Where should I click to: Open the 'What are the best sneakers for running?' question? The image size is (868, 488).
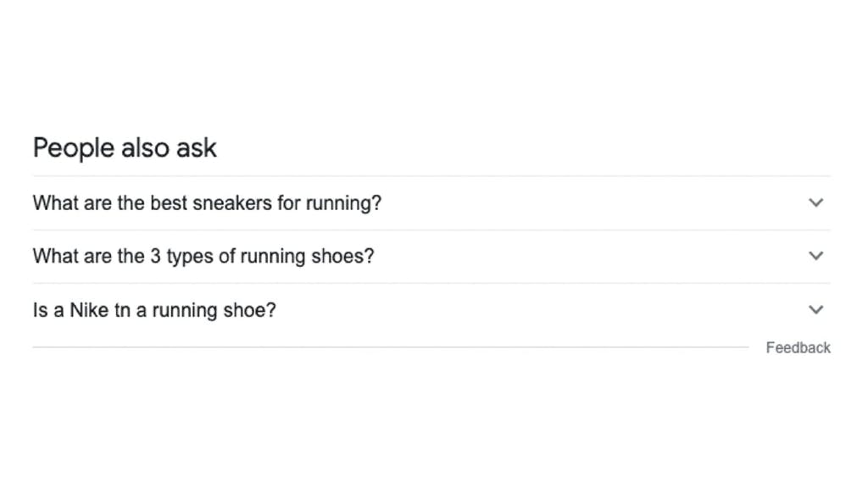pos(431,203)
